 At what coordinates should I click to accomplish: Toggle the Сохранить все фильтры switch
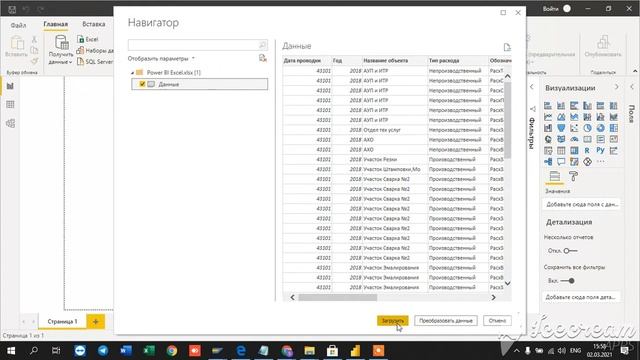pos(567,281)
